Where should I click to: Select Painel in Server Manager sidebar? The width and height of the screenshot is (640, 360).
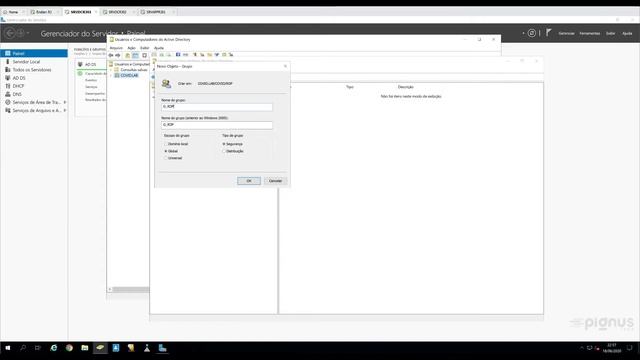click(34, 53)
